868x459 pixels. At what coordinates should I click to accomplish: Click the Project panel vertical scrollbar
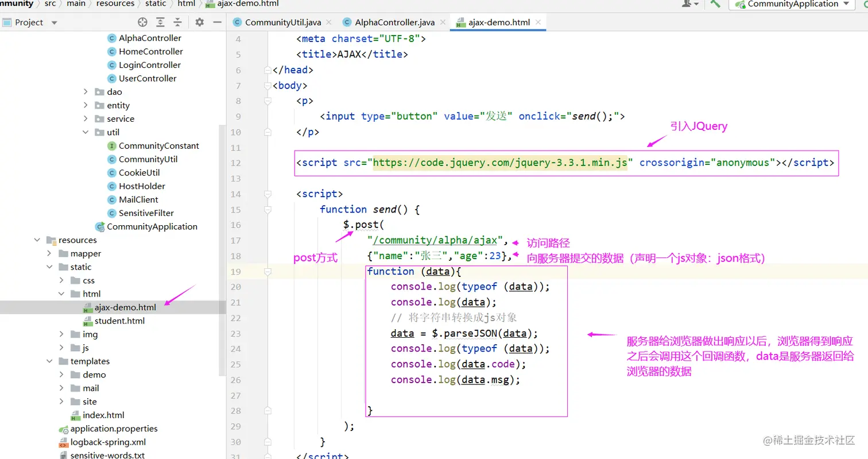221,250
